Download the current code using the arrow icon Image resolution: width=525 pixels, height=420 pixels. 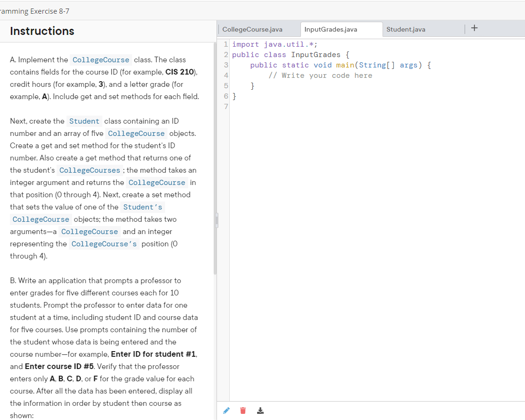260,410
